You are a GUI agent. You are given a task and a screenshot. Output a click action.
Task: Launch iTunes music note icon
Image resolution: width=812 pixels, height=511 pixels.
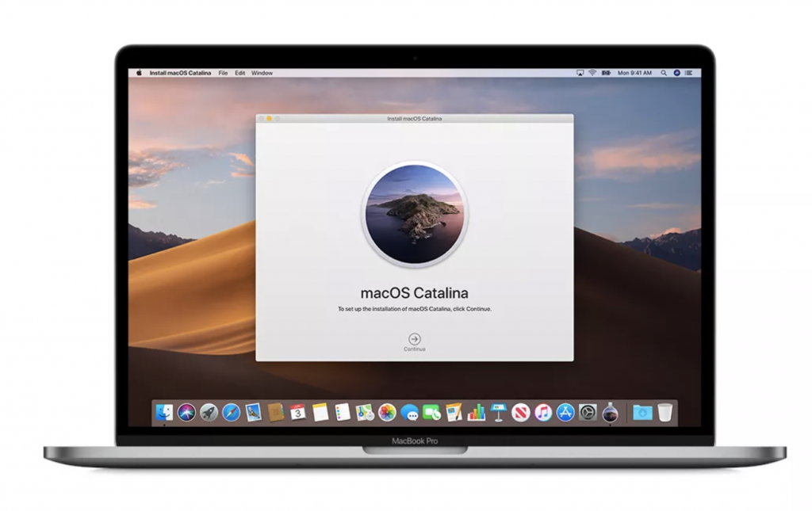[x=543, y=412]
